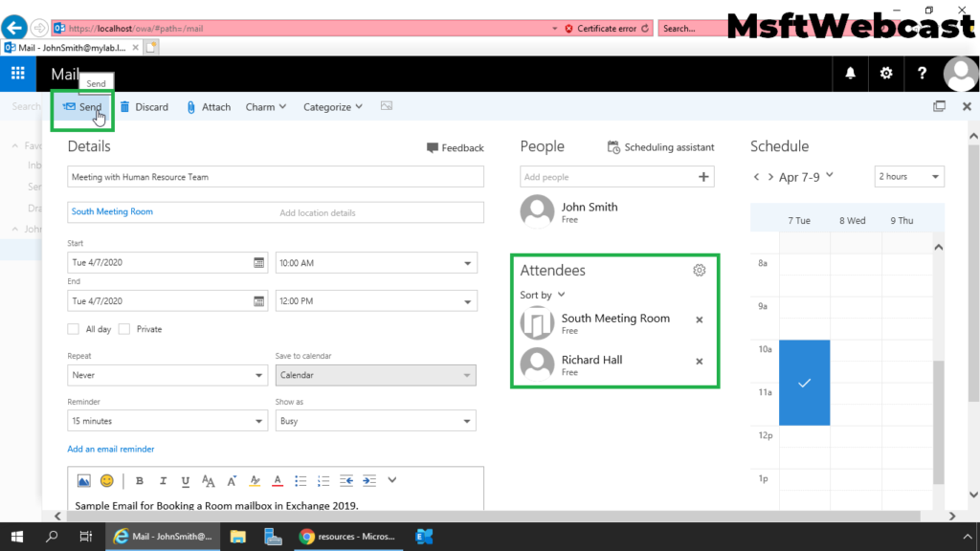This screenshot has height=551, width=980.
Task: Open the app launcher grid icon
Action: click(17, 73)
